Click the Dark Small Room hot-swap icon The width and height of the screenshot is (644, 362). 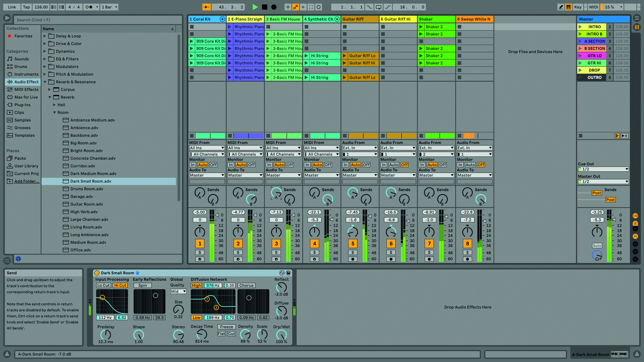click(282, 273)
